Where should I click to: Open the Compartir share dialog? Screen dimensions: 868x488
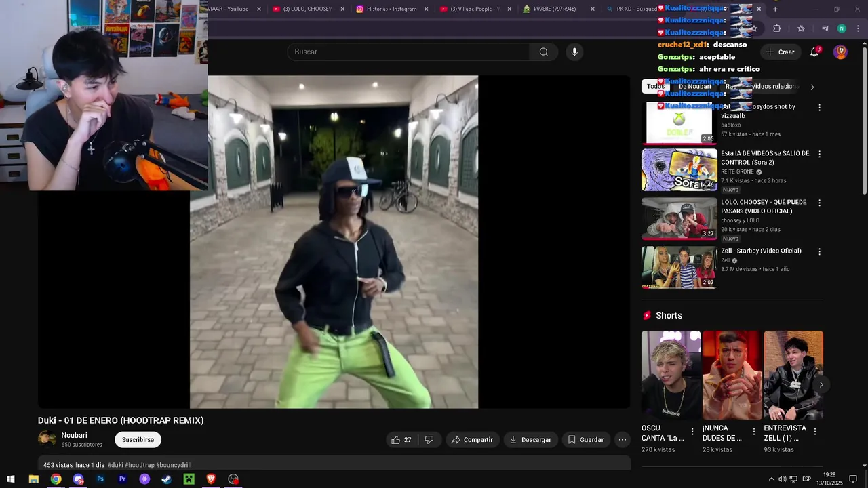[472, 440]
